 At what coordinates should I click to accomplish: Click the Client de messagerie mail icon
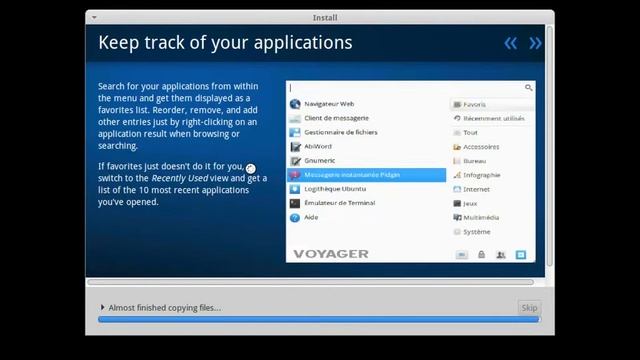295,118
